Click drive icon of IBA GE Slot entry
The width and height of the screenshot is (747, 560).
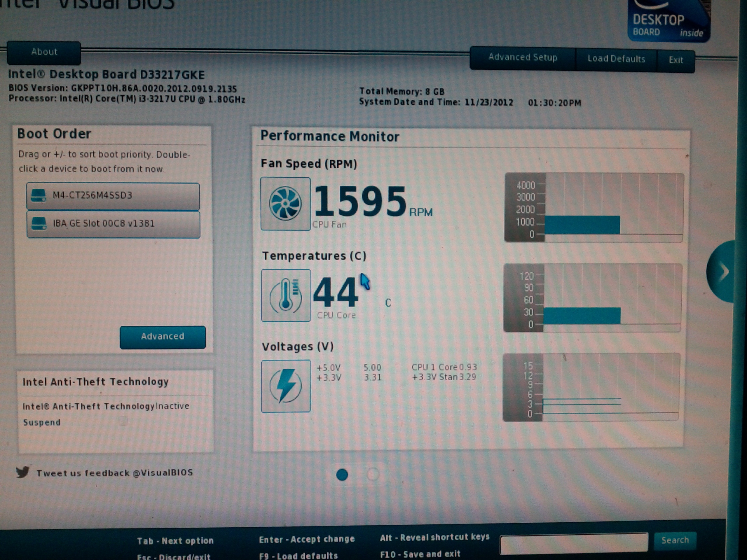pyautogui.click(x=39, y=223)
